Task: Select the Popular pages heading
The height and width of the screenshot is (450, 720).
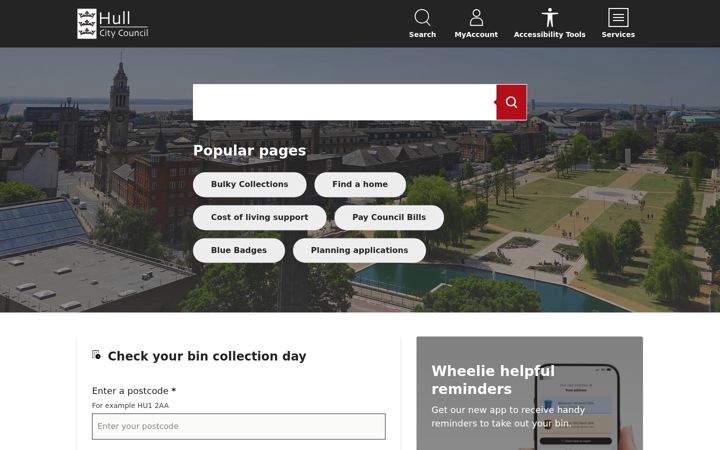Action: pyautogui.click(x=249, y=151)
